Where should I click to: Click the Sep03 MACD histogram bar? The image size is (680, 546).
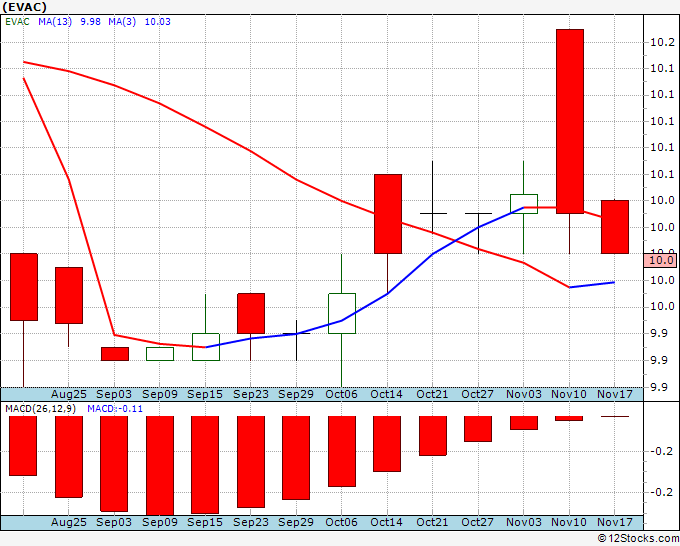pyautogui.click(x=114, y=464)
